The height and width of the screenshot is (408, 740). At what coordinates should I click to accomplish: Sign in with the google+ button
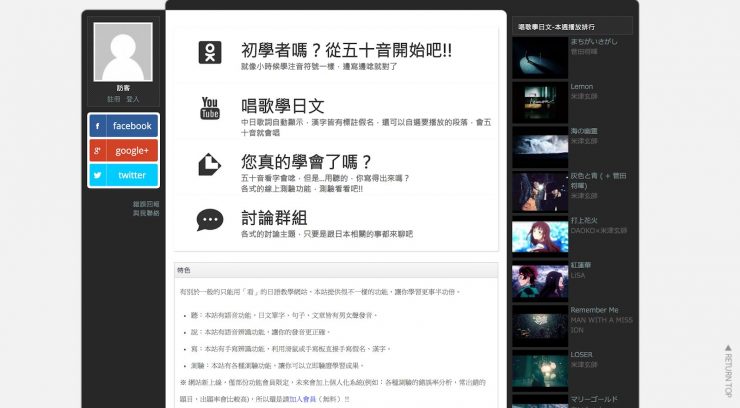(x=123, y=150)
